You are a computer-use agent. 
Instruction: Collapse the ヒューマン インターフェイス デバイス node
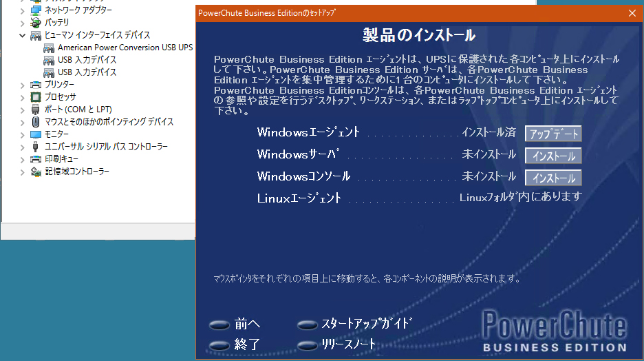[23, 35]
